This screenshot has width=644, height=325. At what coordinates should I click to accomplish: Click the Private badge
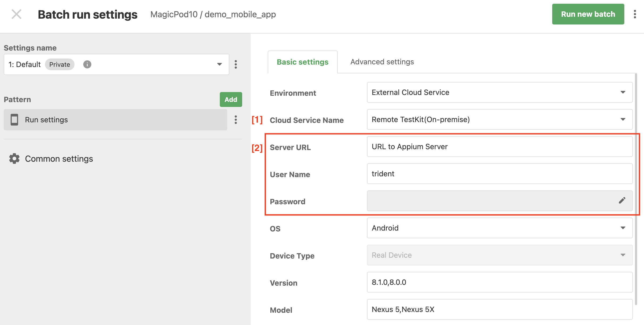60,64
